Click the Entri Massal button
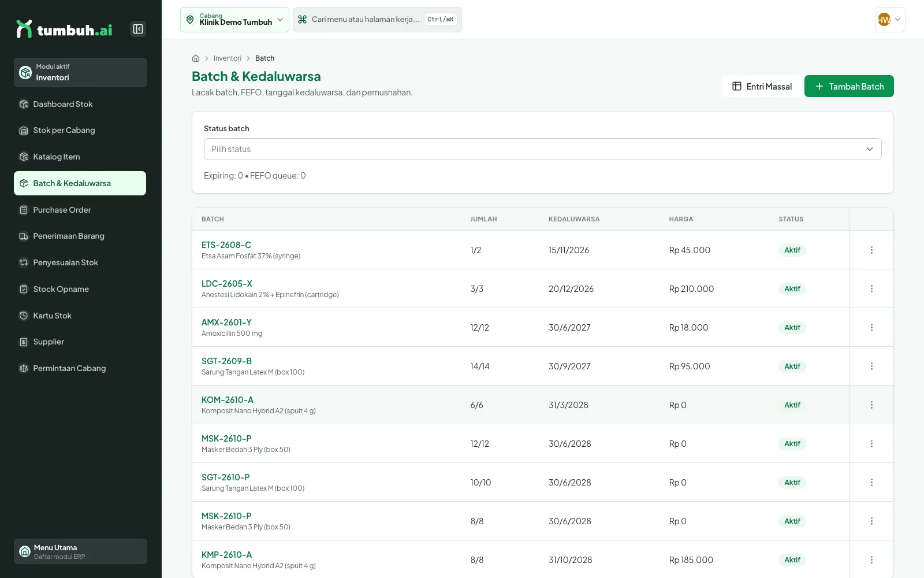 point(762,86)
